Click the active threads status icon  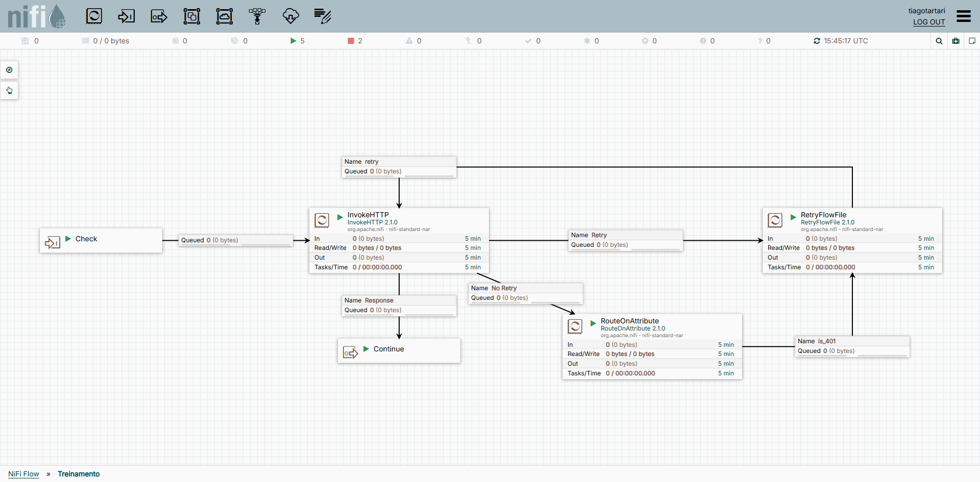[x=25, y=41]
